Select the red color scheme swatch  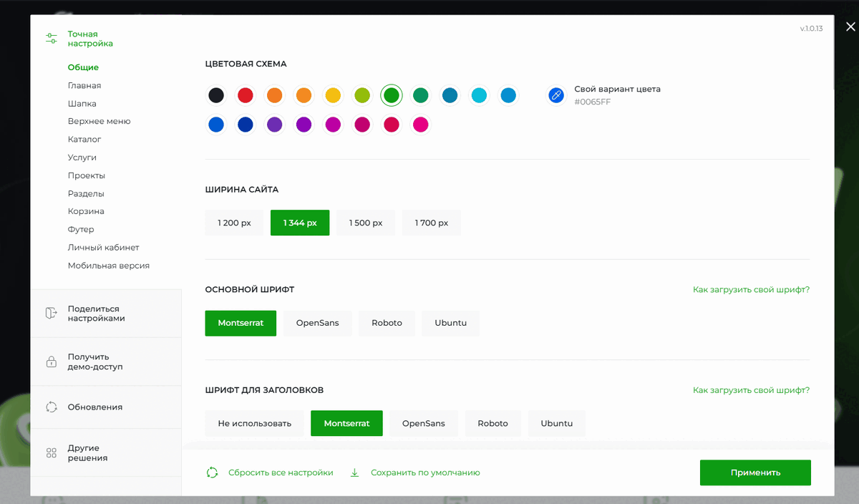click(246, 95)
